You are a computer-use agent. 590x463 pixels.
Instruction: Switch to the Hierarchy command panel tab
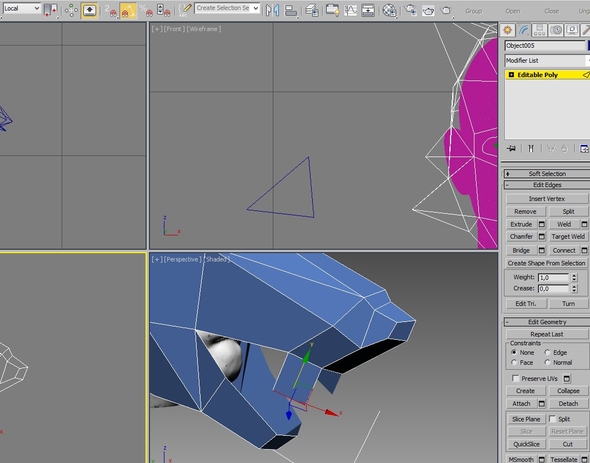pos(540,30)
